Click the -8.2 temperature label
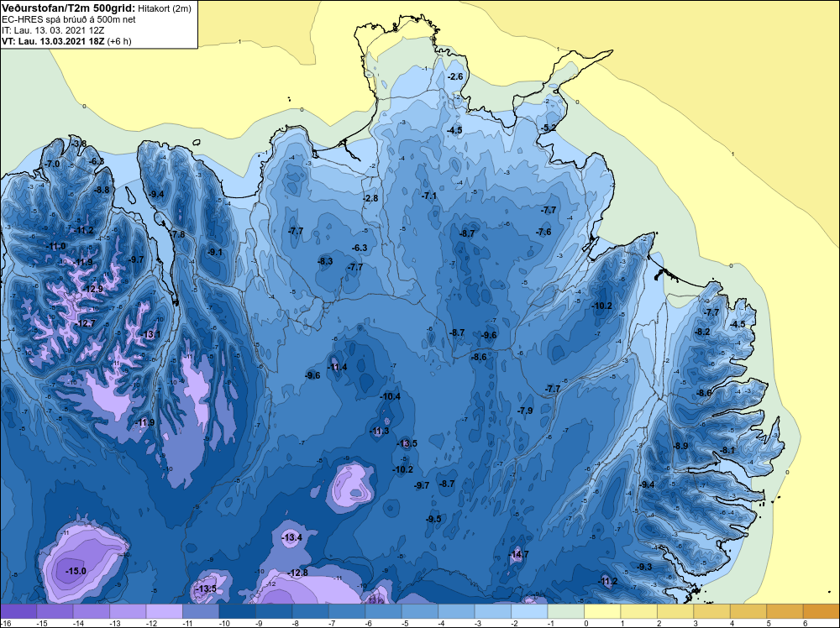Image resolution: width=840 pixels, height=628 pixels. 701,332
